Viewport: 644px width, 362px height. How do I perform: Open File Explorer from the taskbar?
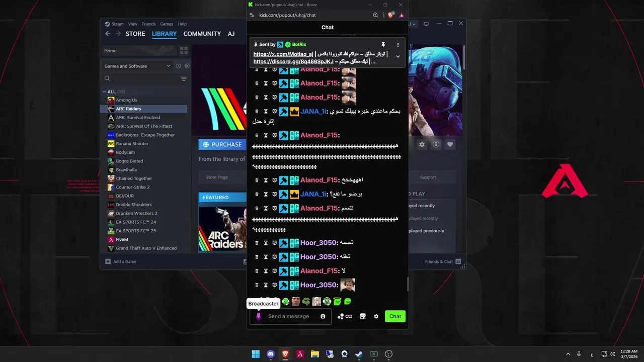(x=315, y=354)
